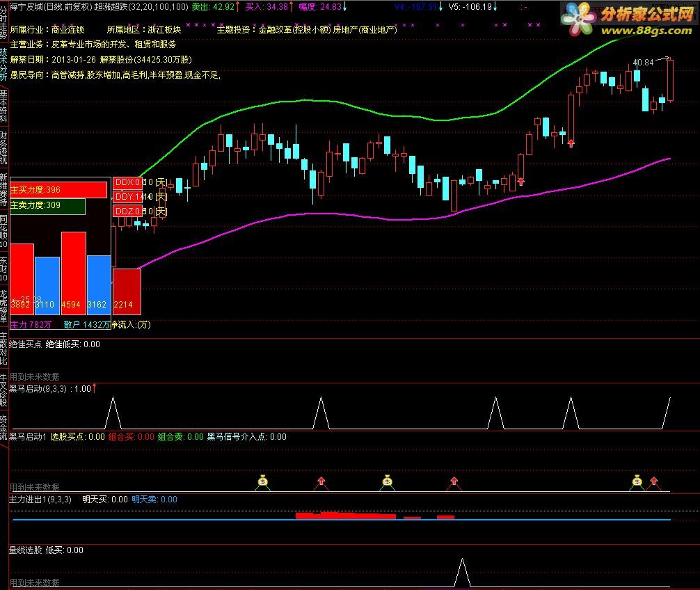Click the 组合卖: 0.00 green label
Image resolution: width=700 pixels, height=590 pixels.
[180, 436]
